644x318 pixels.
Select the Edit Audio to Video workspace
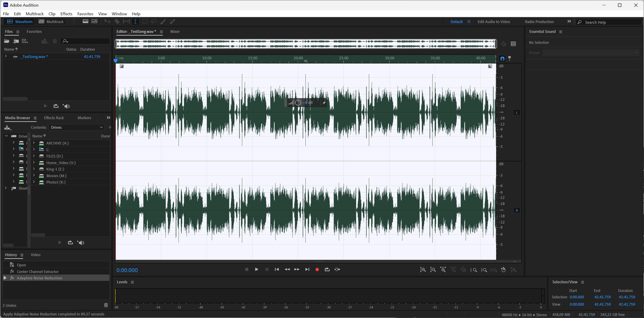493,22
